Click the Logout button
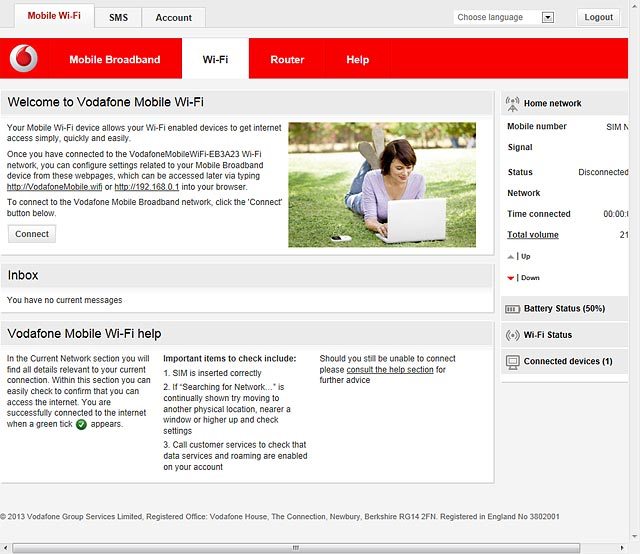Viewport: 640px width, 554px height. 598,17
